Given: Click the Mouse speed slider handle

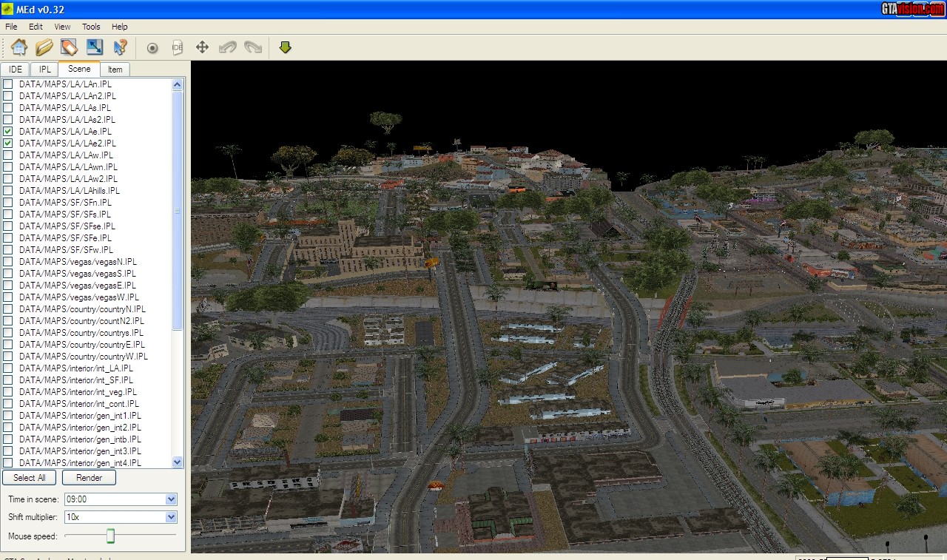Looking at the screenshot, I should [111, 536].
